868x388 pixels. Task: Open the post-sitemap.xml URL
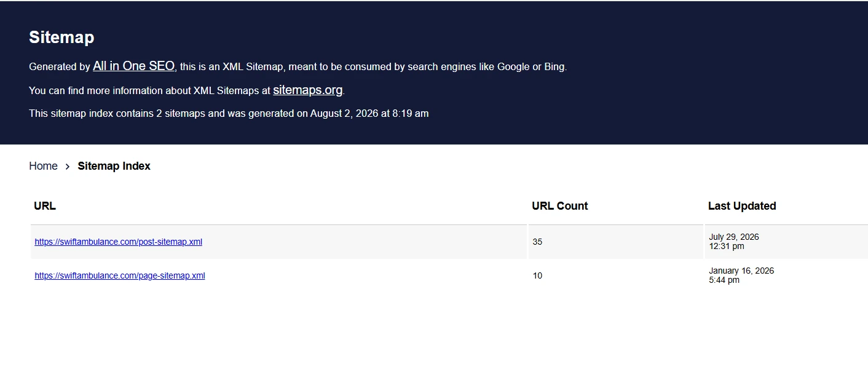[x=118, y=242]
